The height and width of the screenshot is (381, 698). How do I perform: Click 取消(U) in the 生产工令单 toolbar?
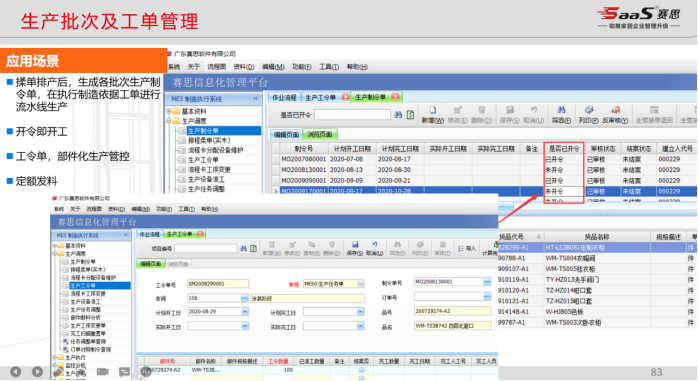coord(374,248)
